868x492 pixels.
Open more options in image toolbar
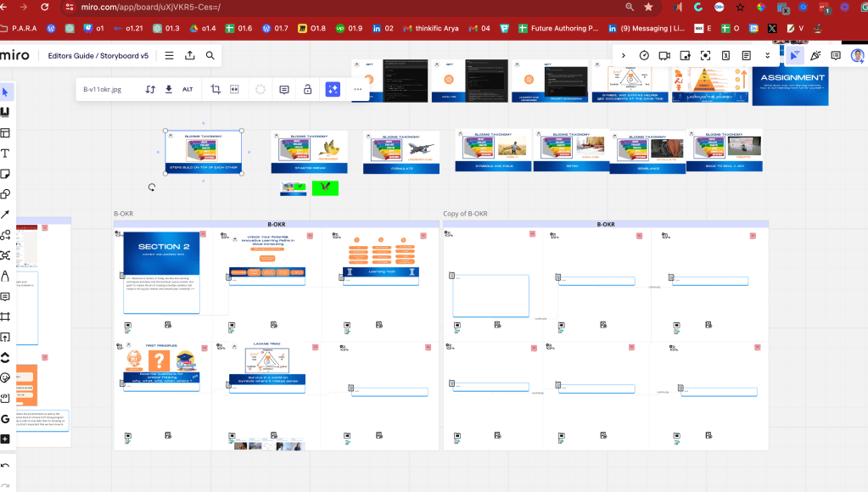point(357,89)
